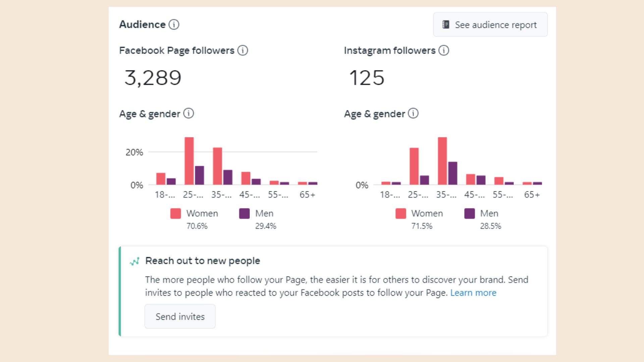
Task: Click Facebook Women legend color swatch
Action: click(x=175, y=214)
